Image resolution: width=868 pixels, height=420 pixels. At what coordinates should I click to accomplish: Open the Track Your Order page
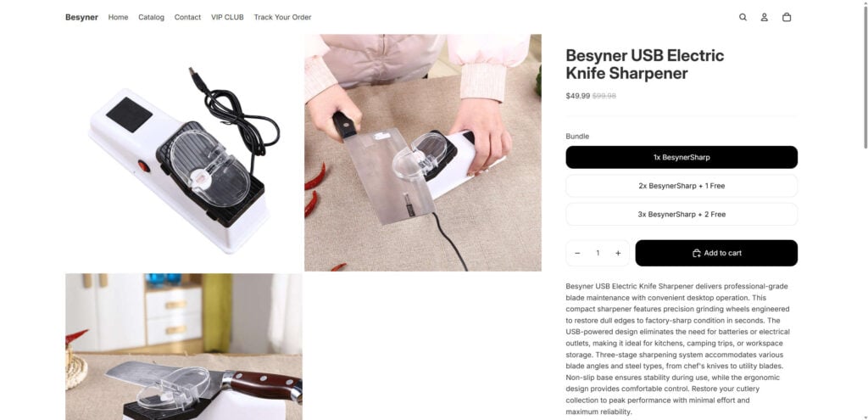coord(282,17)
